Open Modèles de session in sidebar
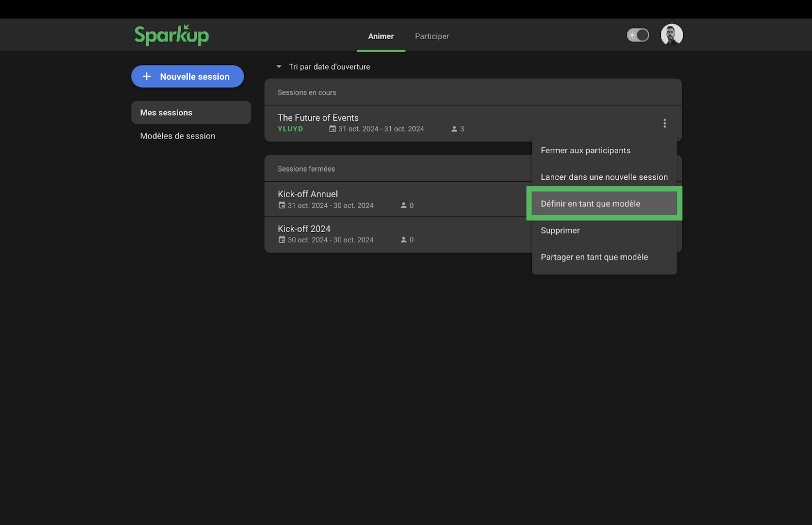Image resolution: width=812 pixels, height=525 pixels. point(178,136)
